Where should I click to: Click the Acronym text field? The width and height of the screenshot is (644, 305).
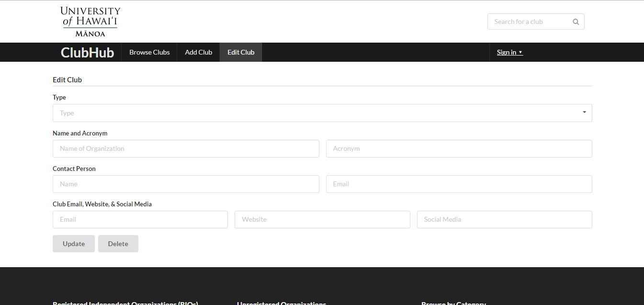point(459,148)
